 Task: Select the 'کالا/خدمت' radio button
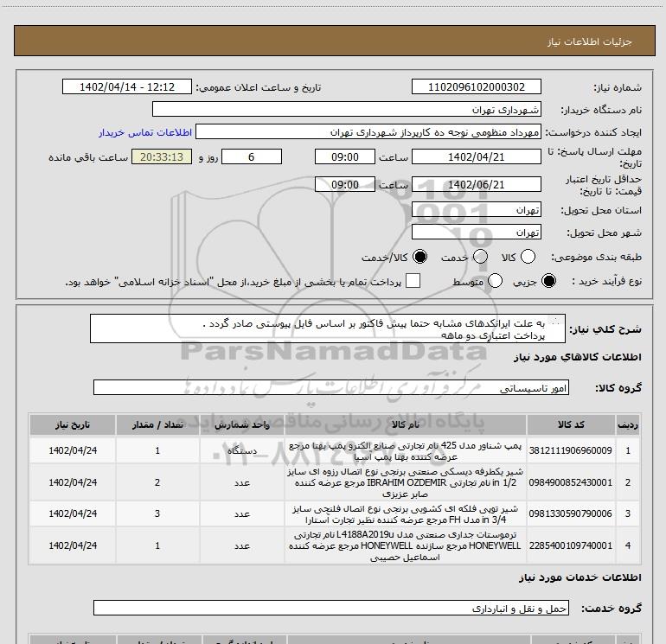tap(420, 257)
